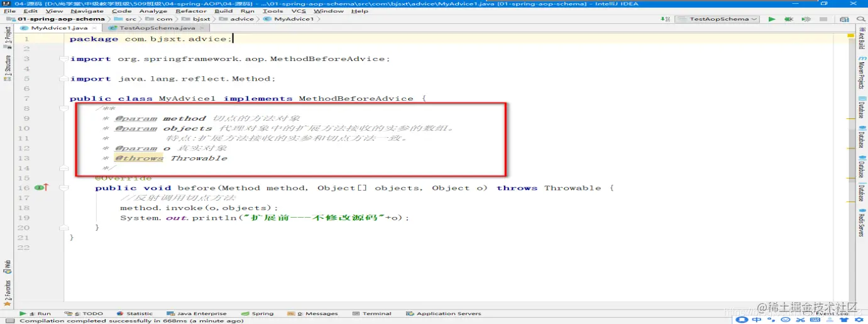Open the Ant Build side panel
The width and height of the screenshot is (868, 324).
coord(861,39)
